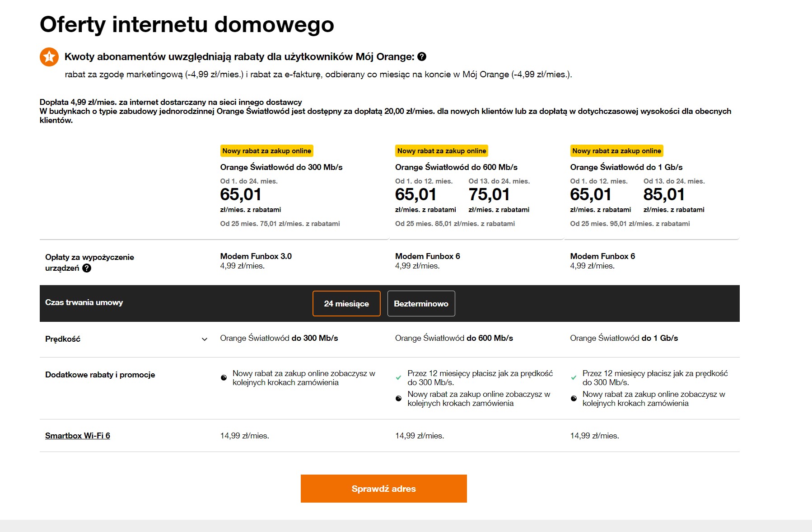Click green checkmark in the 600 Mb/s promotions

pos(398,378)
